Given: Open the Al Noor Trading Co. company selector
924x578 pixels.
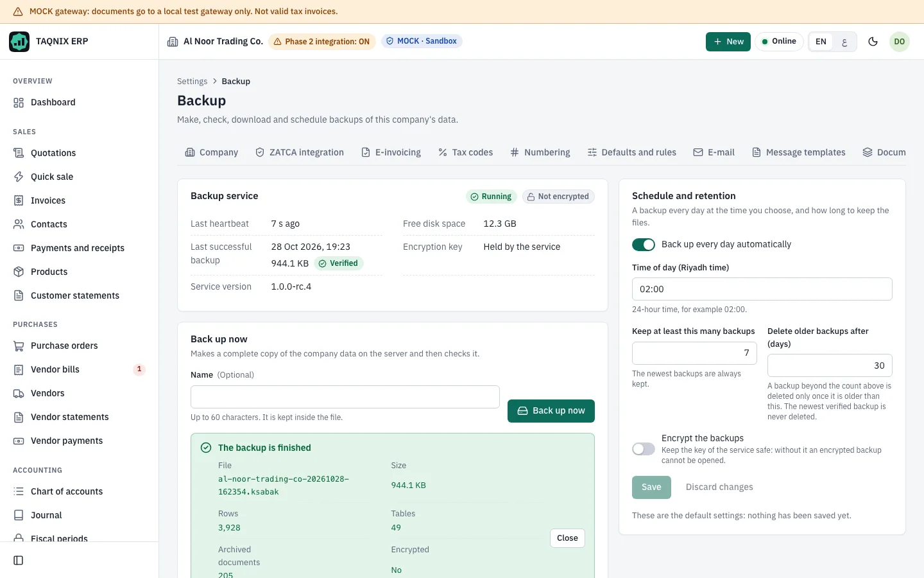Looking at the screenshot, I should (215, 42).
